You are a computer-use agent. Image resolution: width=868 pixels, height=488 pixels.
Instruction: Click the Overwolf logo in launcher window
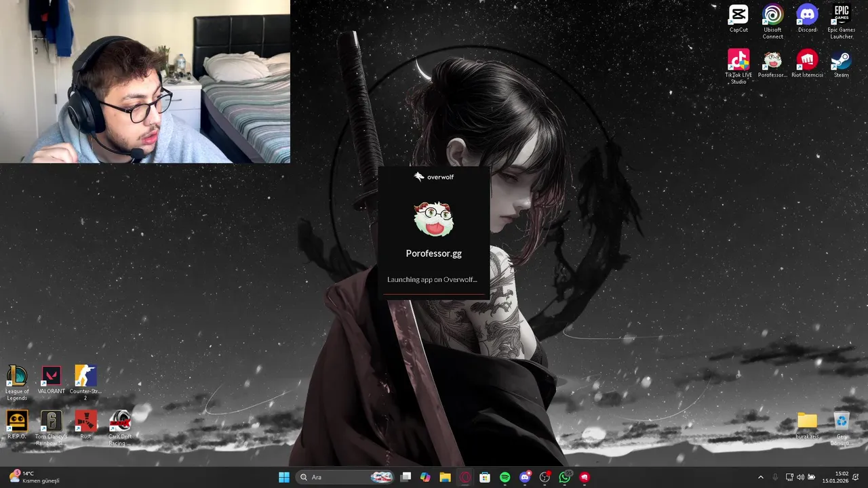click(x=433, y=177)
